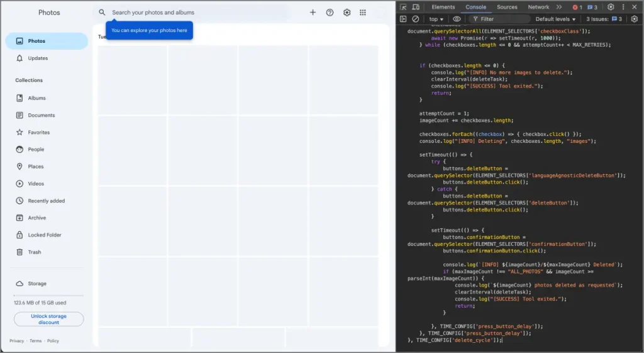Screen dimensions: 644x353
Task: Open the Terms link
Action: [36, 340]
